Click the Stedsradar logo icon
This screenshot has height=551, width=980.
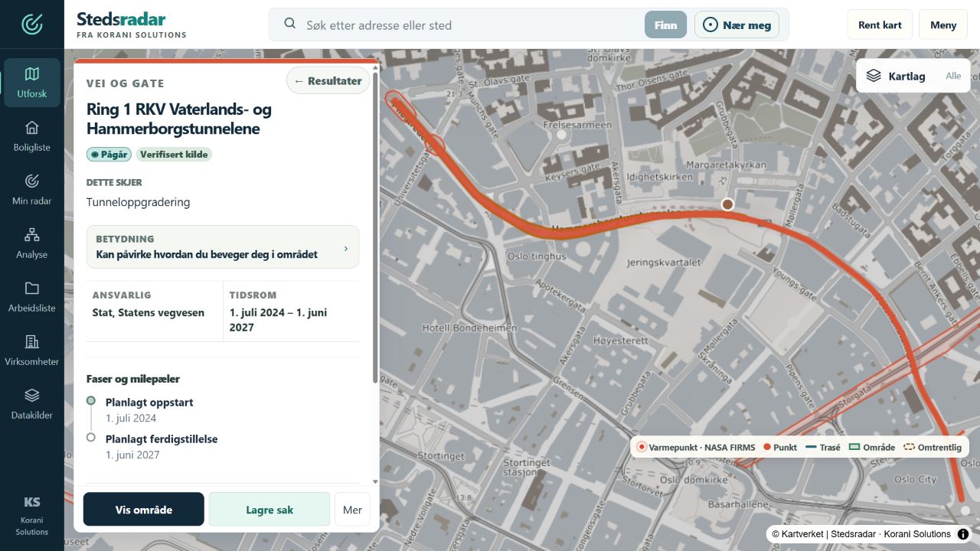(x=32, y=24)
